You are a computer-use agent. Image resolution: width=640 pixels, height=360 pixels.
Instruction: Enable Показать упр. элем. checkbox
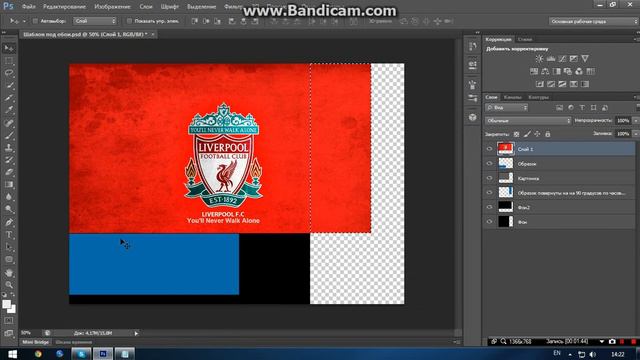coord(129,21)
